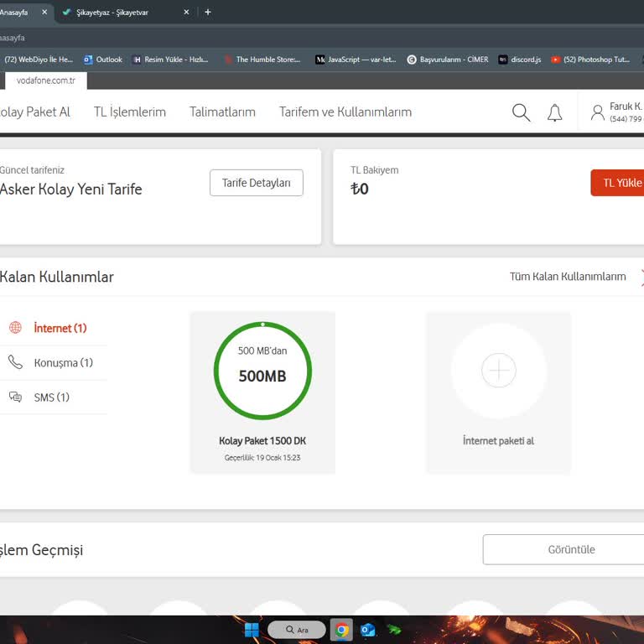Open Başvurularım - CİMER bookmark

[448, 60]
